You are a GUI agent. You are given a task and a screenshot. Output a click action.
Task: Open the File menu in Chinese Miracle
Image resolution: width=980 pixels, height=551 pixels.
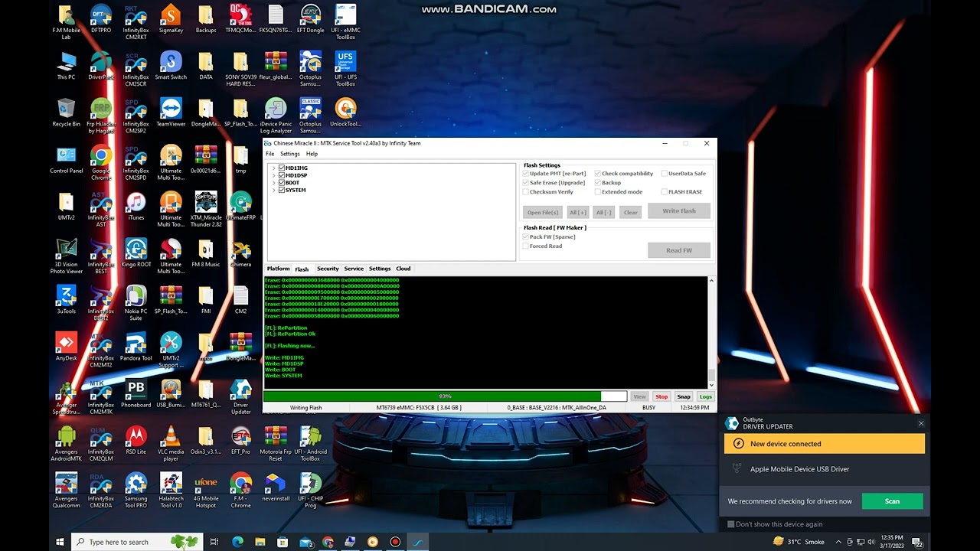269,154
